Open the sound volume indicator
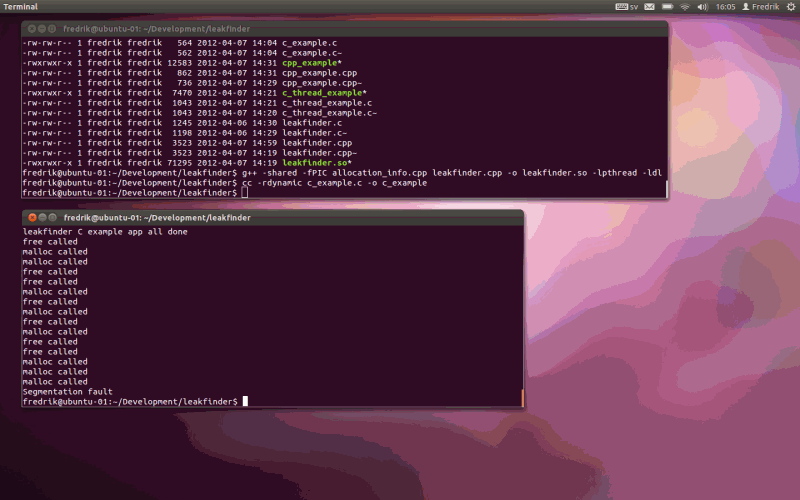The width and height of the screenshot is (800, 500). coord(703,7)
